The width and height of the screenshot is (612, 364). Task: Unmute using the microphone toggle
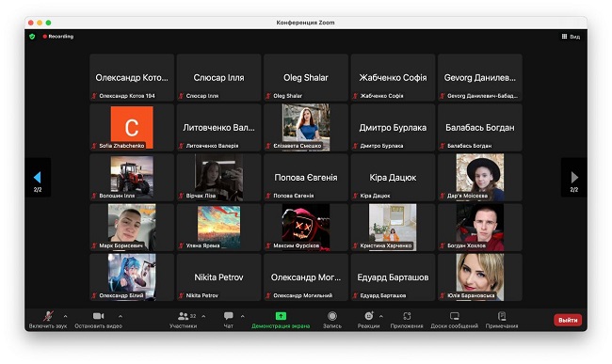point(48,316)
